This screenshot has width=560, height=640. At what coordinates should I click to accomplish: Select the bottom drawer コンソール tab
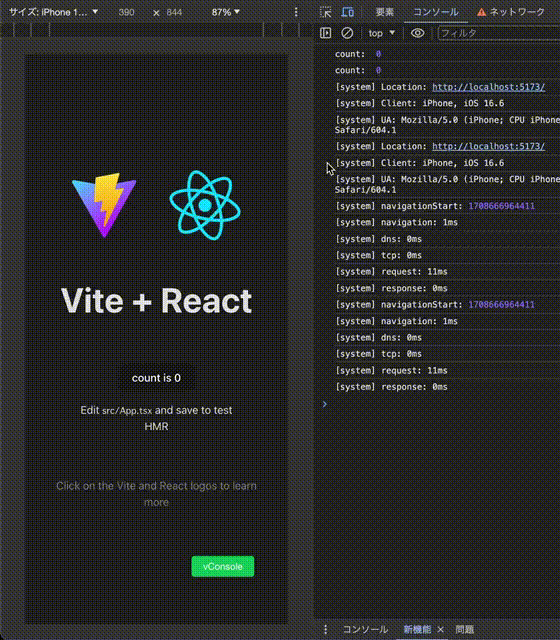point(364,629)
